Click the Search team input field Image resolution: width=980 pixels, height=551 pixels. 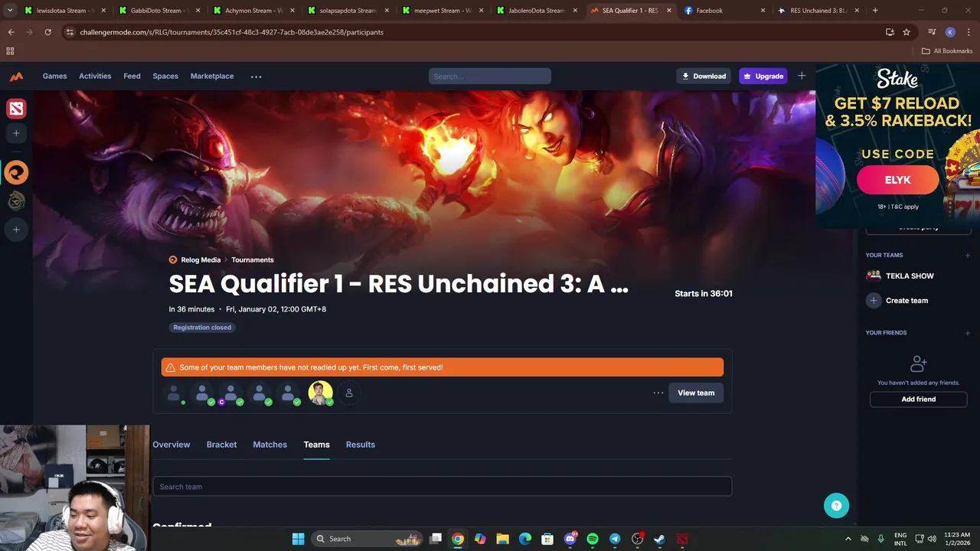pyautogui.click(x=442, y=487)
